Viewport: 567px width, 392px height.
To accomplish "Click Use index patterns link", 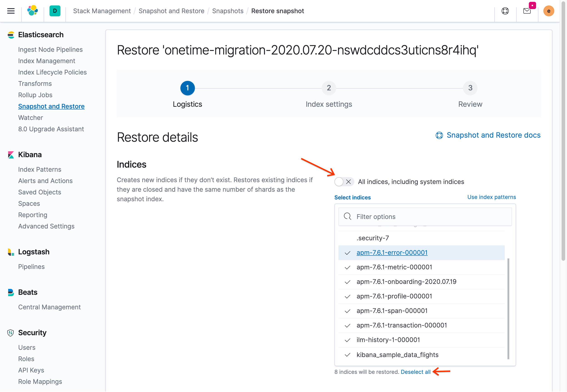I will [491, 197].
